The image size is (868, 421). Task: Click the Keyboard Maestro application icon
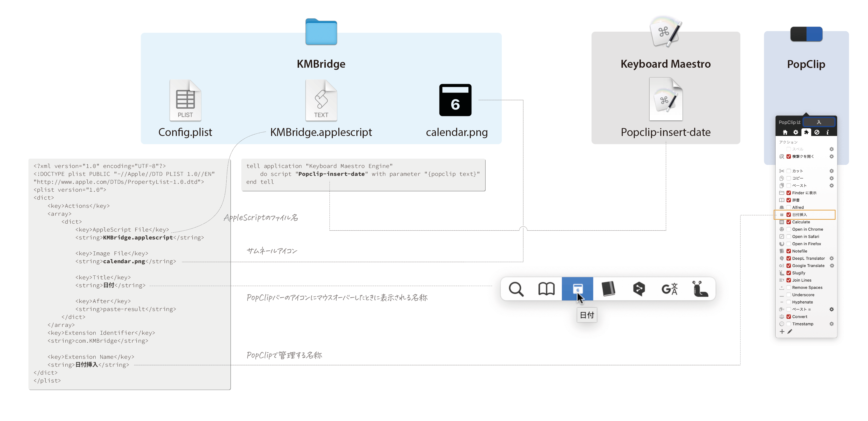click(x=665, y=31)
